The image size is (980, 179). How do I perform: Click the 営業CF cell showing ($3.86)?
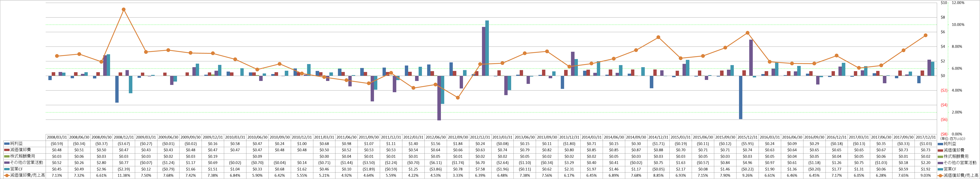(x=435, y=169)
